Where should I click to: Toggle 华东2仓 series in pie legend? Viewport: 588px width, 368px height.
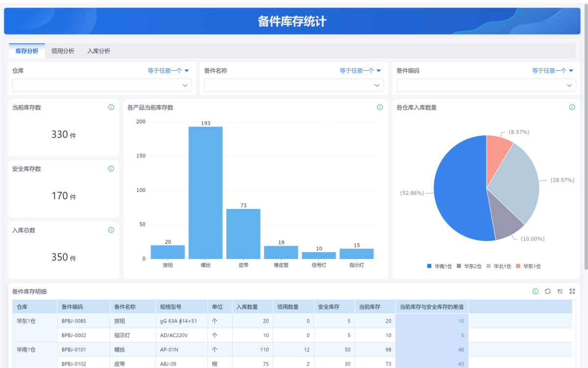(x=469, y=266)
